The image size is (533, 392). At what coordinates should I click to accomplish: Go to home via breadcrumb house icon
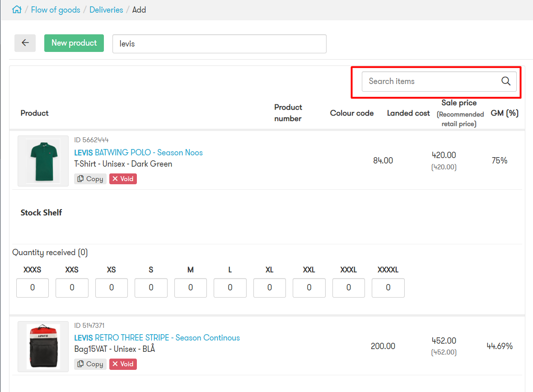point(17,9)
